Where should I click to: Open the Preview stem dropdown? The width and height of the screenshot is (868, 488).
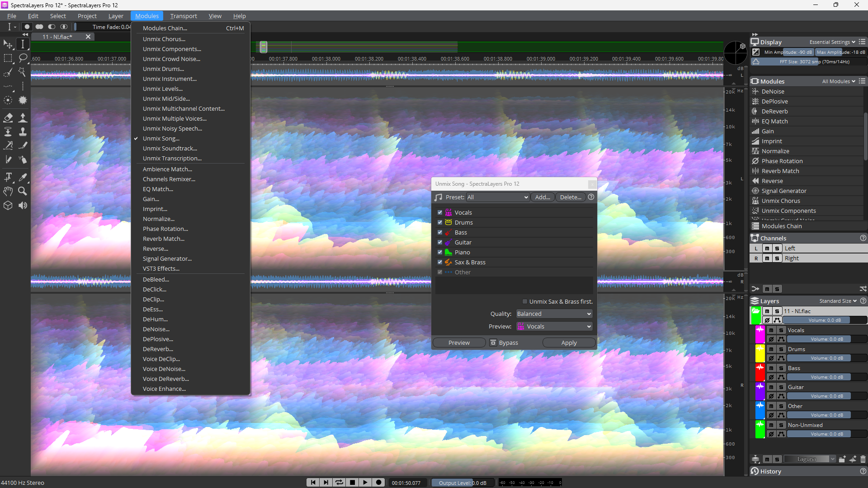point(554,326)
